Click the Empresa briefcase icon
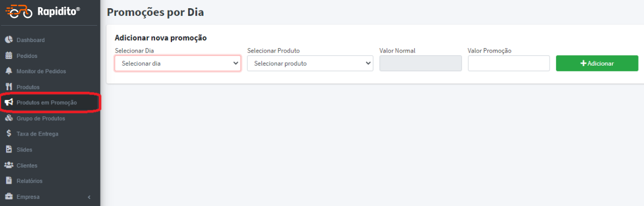Viewport: 644px width, 206px height. pyautogui.click(x=9, y=197)
